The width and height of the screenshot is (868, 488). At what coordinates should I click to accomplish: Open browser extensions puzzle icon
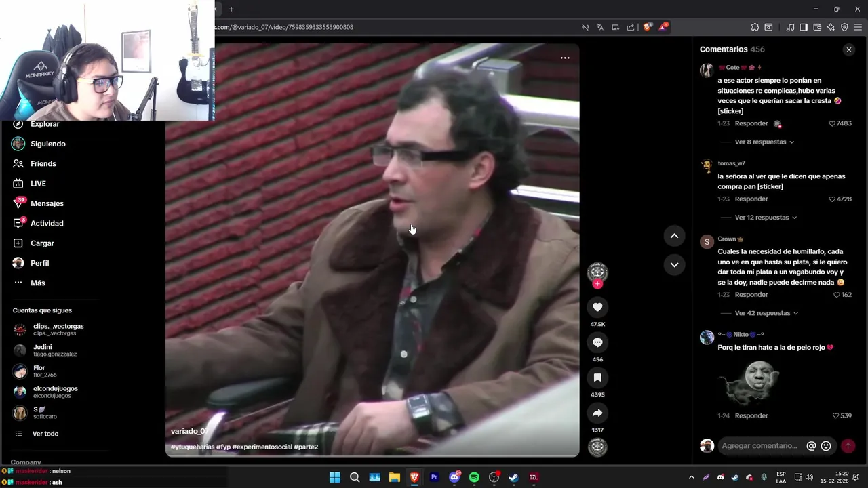pyautogui.click(x=755, y=27)
